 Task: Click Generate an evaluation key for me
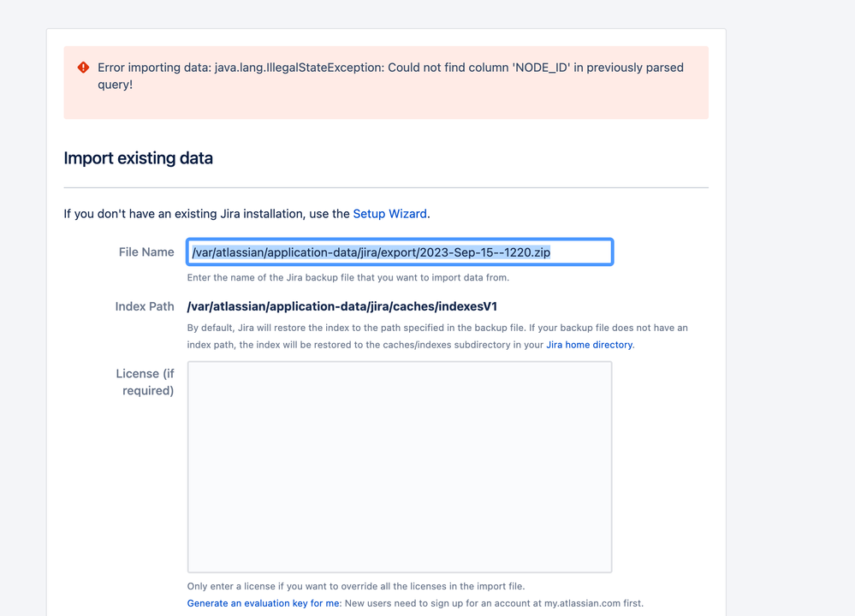(x=264, y=603)
